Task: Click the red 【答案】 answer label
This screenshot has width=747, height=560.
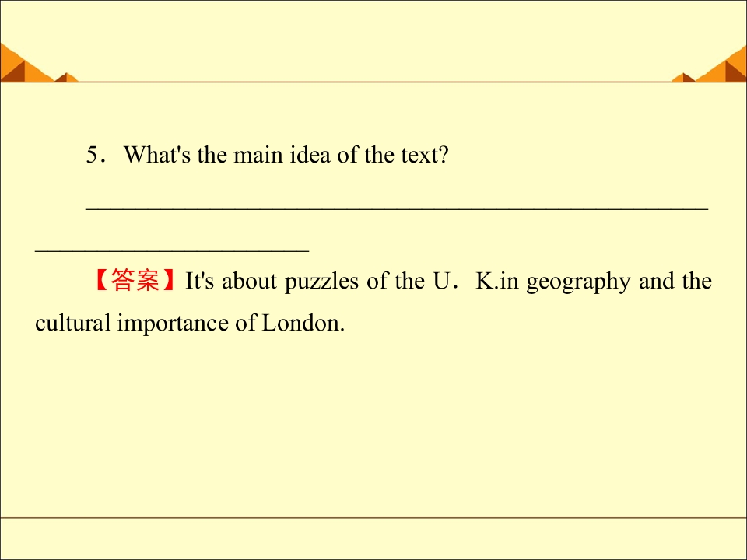Action: tap(135, 281)
